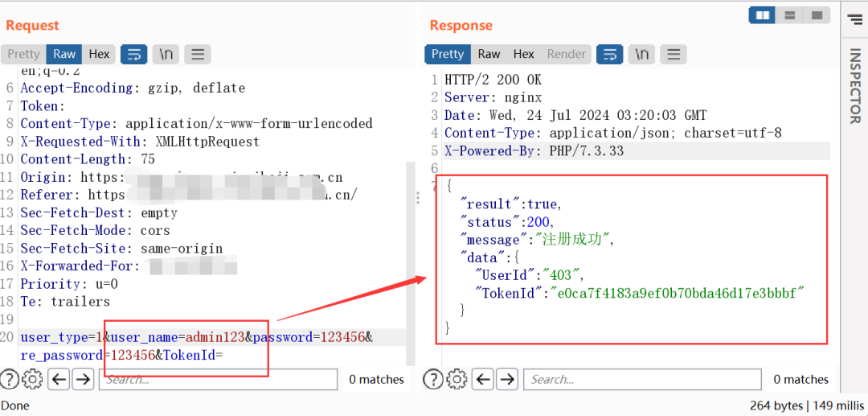Click the Sec-Fetch-Dest: empty line
Screen dimensions: 868x416
[x=99, y=212]
